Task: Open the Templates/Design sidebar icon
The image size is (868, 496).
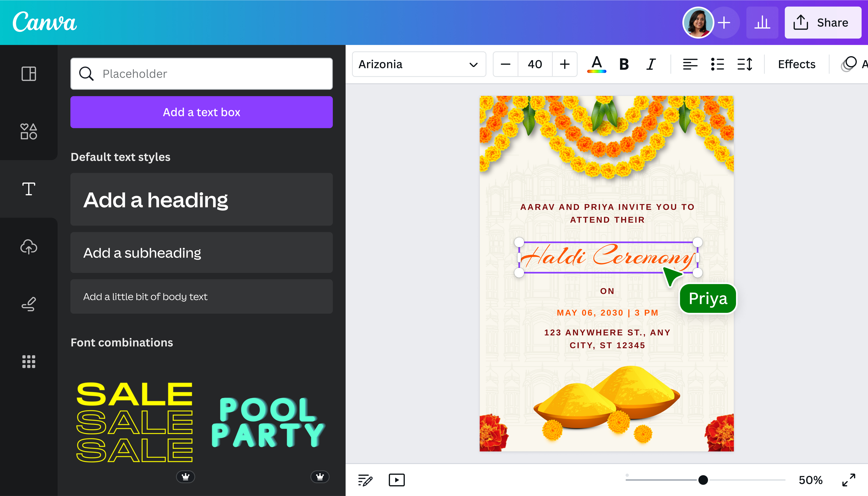Action: (x=29, y=74)
